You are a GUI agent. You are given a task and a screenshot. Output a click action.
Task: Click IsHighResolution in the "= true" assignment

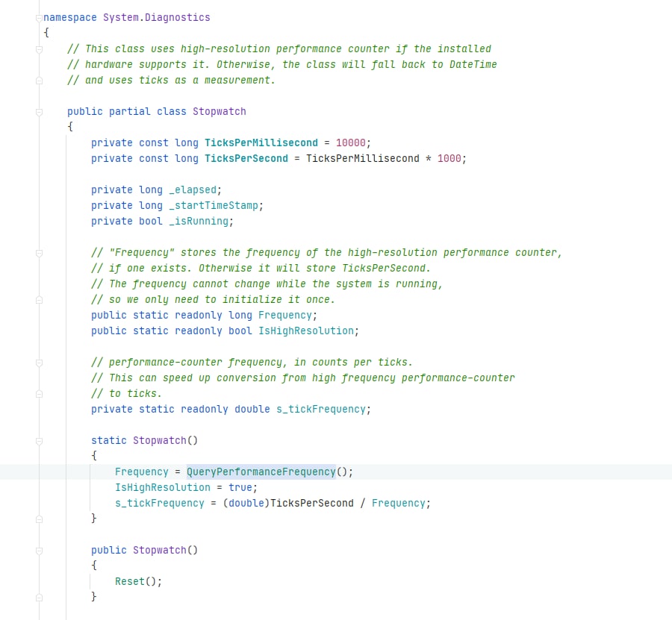(163, 487)
